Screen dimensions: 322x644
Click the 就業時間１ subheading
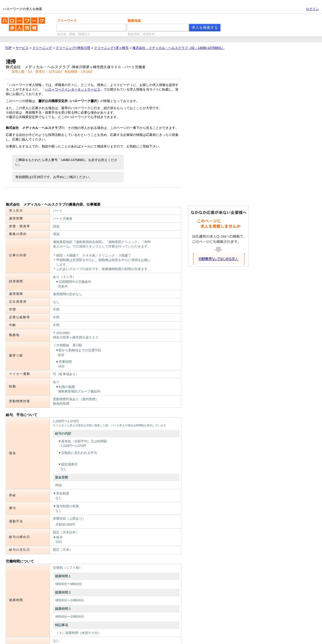pyautogui.click(x=116, y=576)
